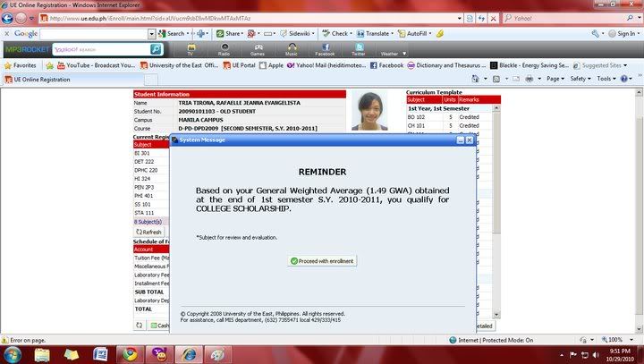Open the Safety menu
Image resolution: width=644 pixels, height=364 pixels.
(580, 79)
